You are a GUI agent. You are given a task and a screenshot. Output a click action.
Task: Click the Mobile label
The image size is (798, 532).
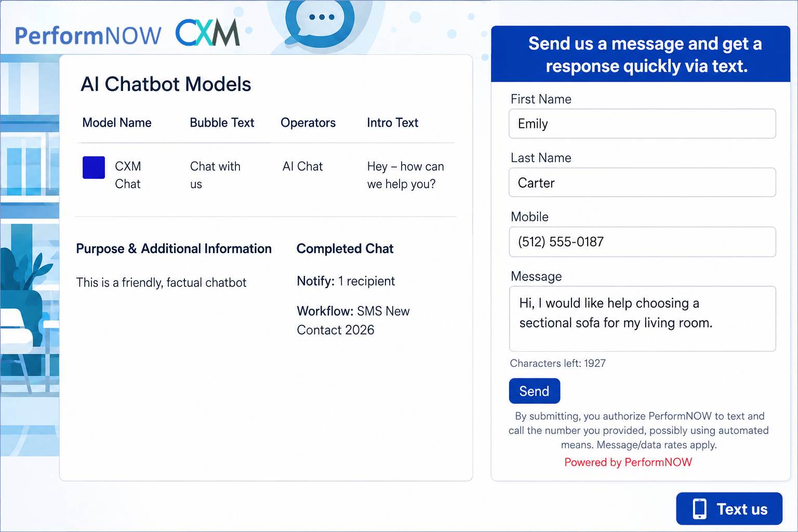[529, 217]
